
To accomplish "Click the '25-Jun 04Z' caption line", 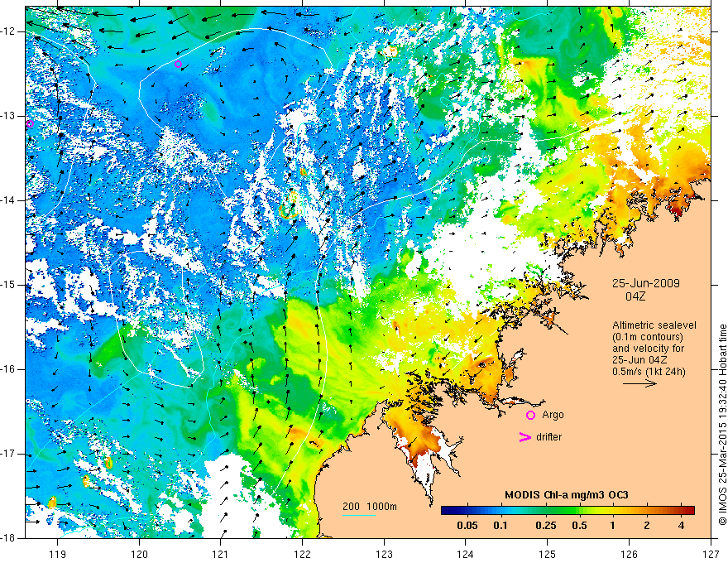I will click(639, 360).
